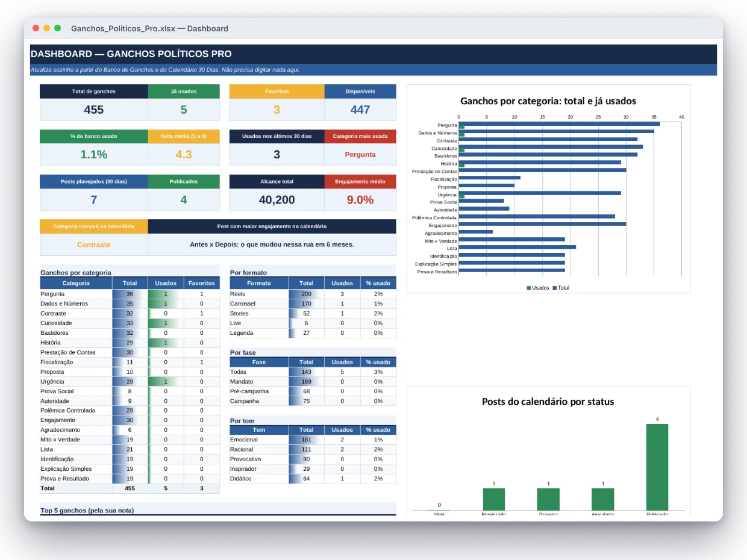This screenshot has height=560, width=747.
Task: Click the Total legend entry in category chart
Action: 561,288
